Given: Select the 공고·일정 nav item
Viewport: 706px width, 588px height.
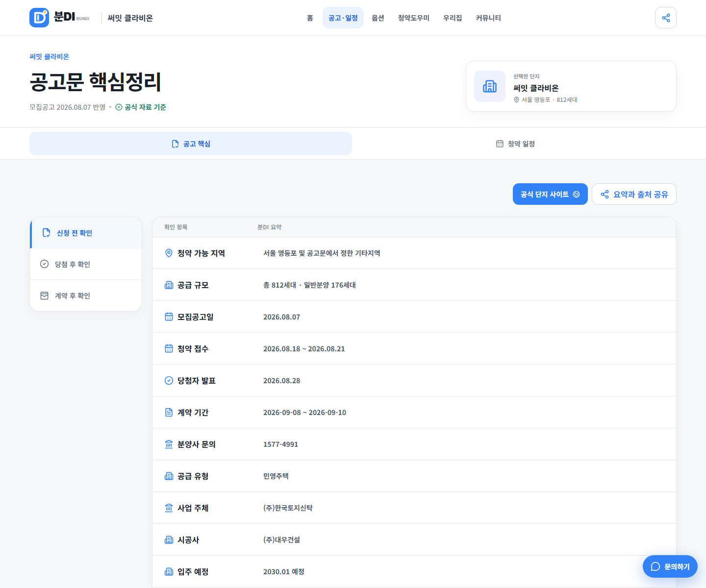Looking at the screenshot, I should click(343, 18).
